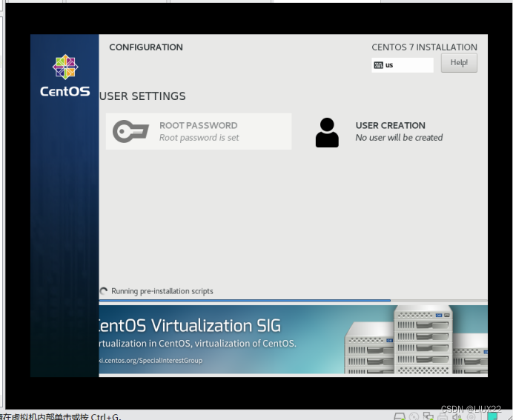Click the 'CENTOS 7 INSTALLATION' title
Image resolution: width=513 pixels, height=420 pixels.
click(424, 47)
